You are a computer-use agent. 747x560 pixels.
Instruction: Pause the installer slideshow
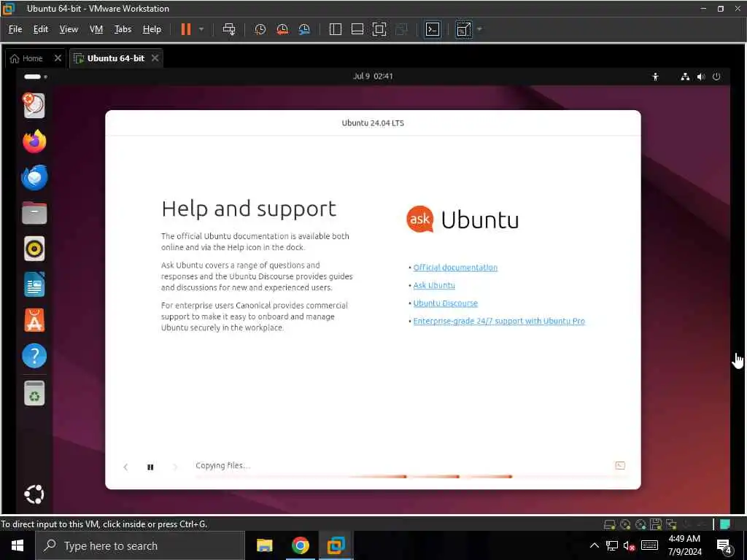coord(150,467)
